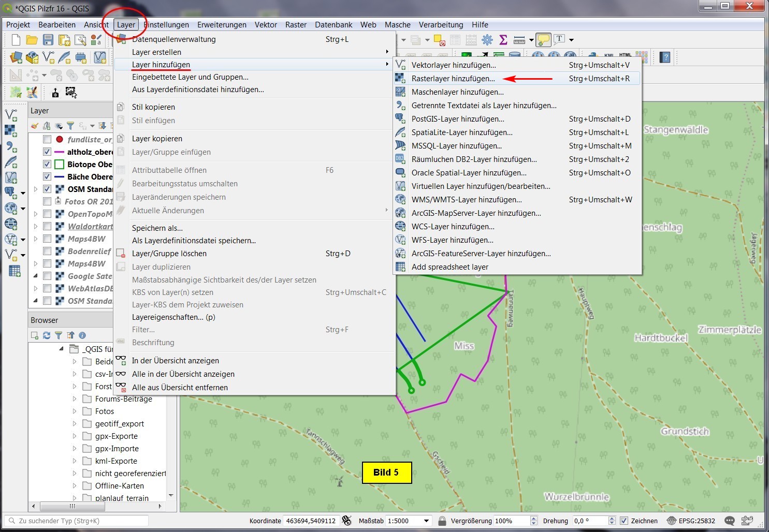
Task: Open the Vektor menu
Action: coord(266,24)
